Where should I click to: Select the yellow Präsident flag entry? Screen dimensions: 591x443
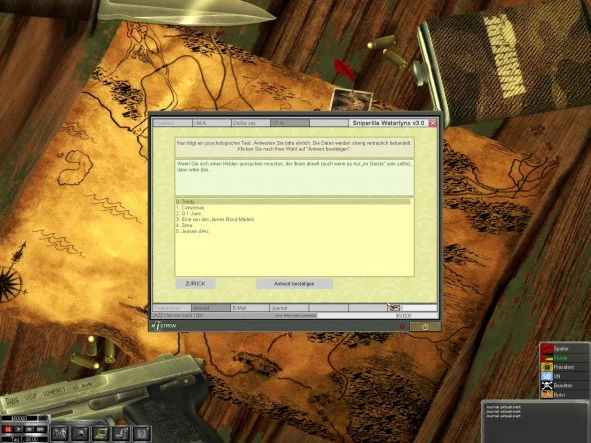[563, 367]
